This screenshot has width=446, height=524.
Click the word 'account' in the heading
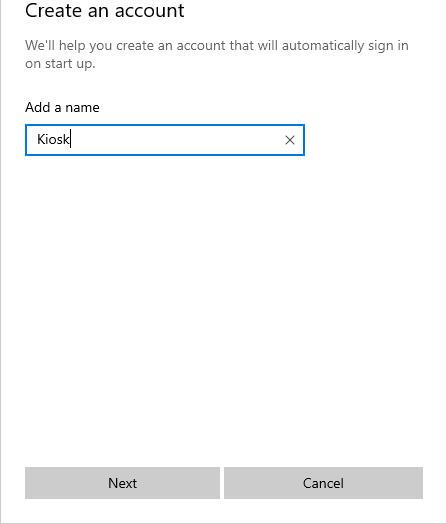(149, 10)
